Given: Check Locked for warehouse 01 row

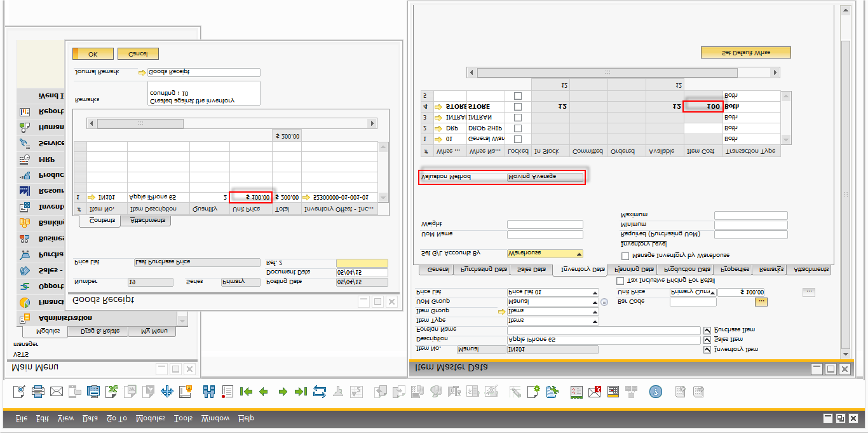Looking at the screenshot, I should pyautogui.click(x=518, y=139).
